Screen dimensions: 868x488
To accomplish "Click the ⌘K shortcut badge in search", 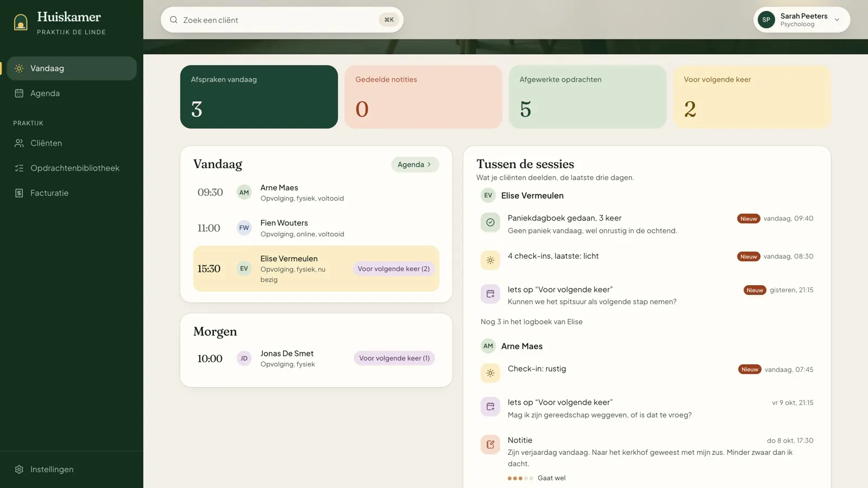I will pos(389,20).
